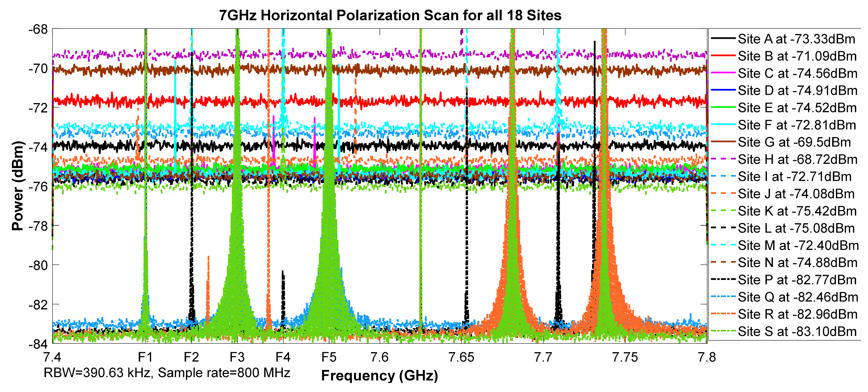Click the -68 tick label on y-axis

click(x=38, y=29)
